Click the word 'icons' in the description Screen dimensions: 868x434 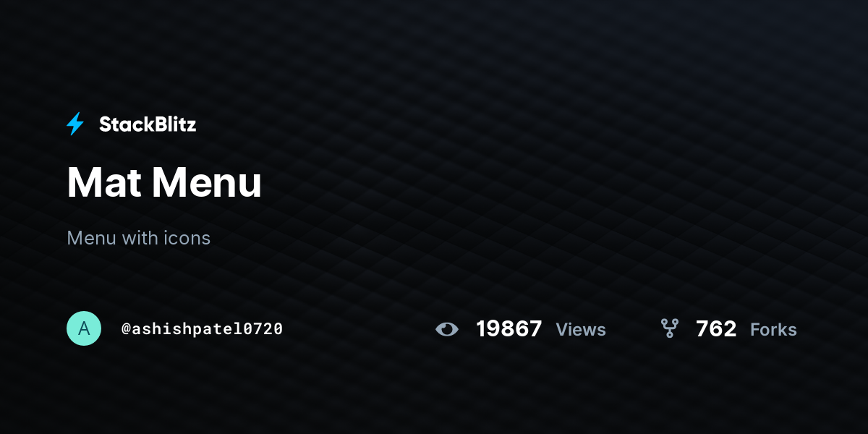(186, 238)
